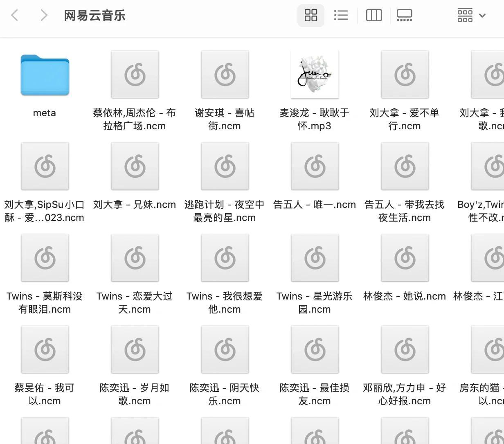The height and width of the screenshot is (444, 504).
Task: Click filename 麦浚龙 - 耿耿于怀.mp3
Action: 315,119
